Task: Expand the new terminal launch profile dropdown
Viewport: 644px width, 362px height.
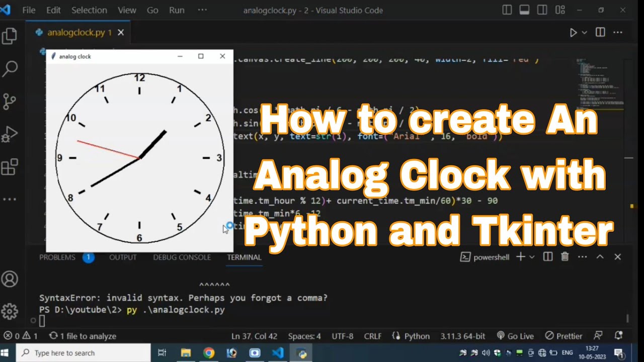Action: point(532,257)
